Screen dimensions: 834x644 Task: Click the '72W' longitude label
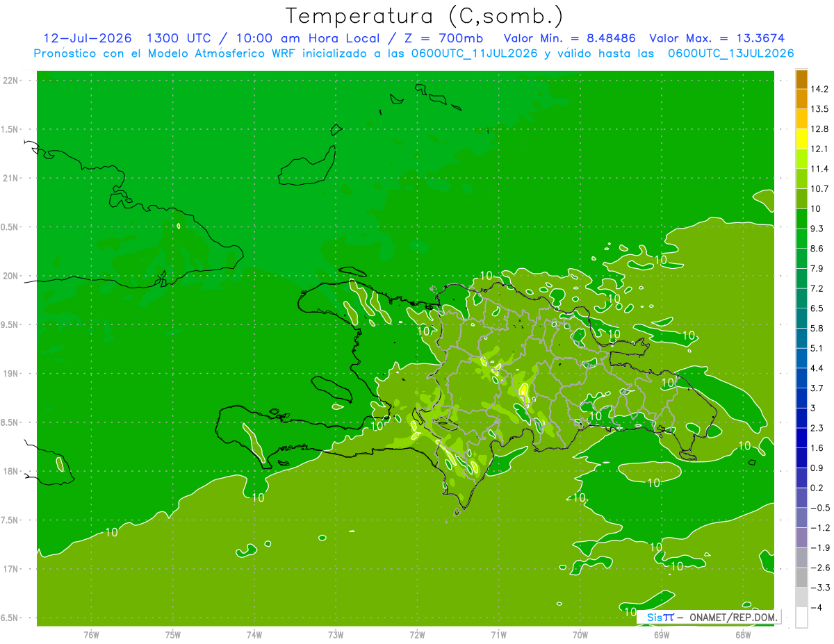pyautogui.click(x=417, y=635)
